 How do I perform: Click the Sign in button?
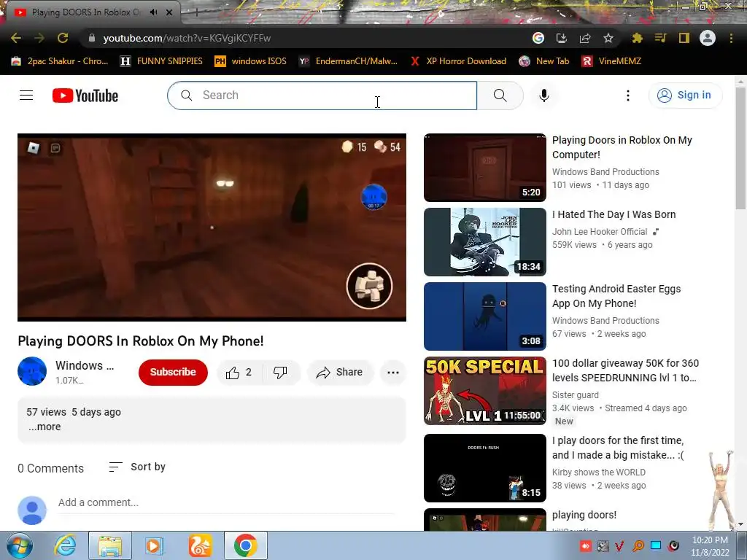point(685,96)
